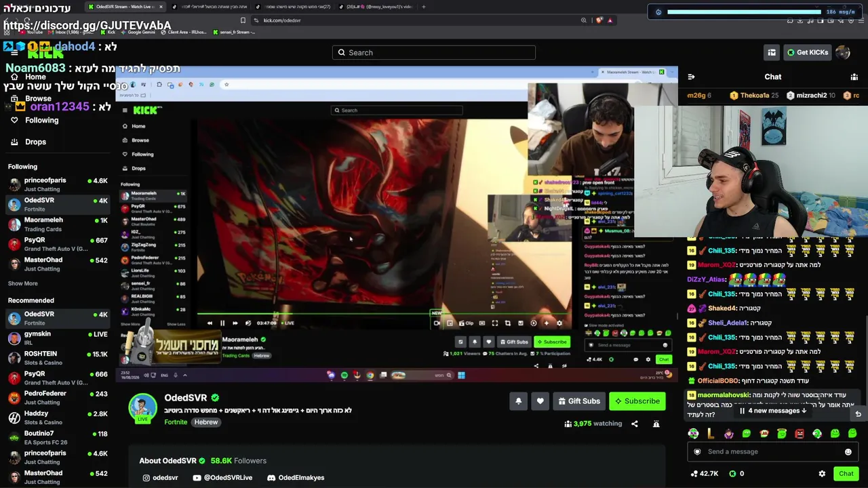Open the KICKs balance showing 0
The width and height of the screenshot is (868, 488).
pyautogui.click(x=736, y=474)
